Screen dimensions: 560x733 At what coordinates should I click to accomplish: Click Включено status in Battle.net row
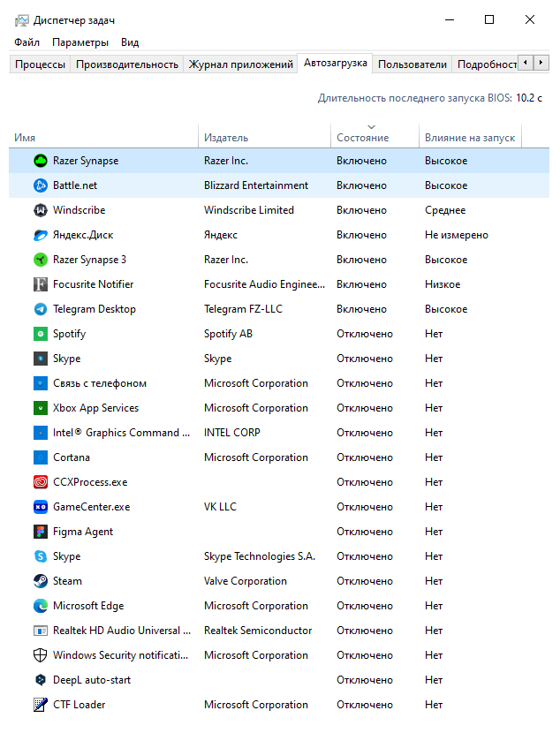point(361,185)
